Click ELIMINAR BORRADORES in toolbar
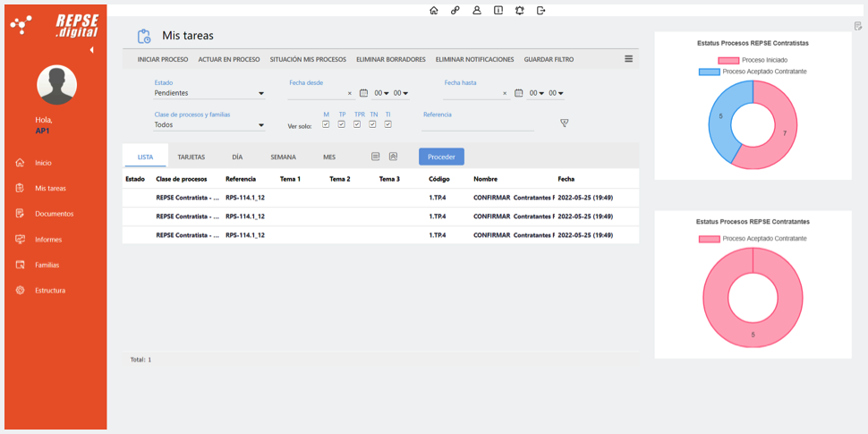The width and height of the screenshot is (868, 434). coord(391,59)
